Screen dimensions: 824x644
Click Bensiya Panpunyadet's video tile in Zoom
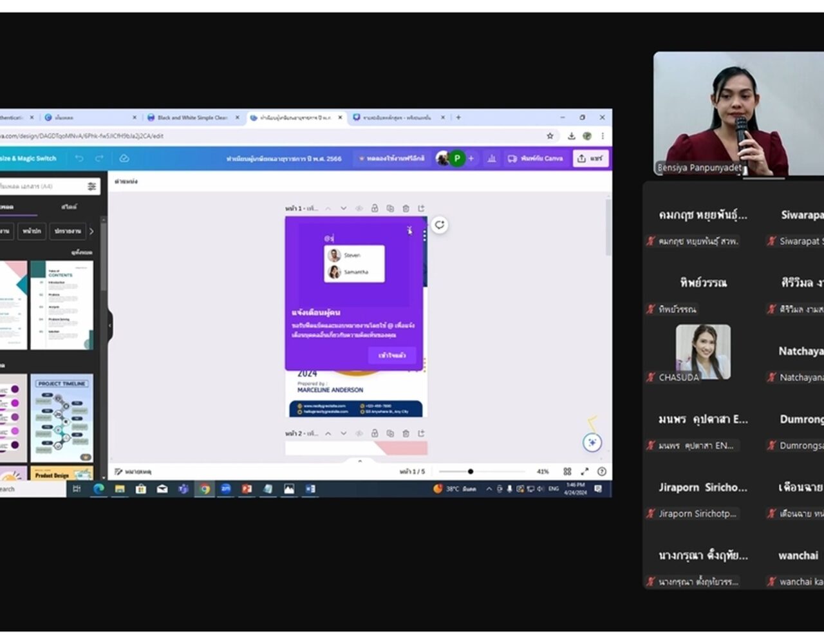pyautogui.click(x=738, y=114)
